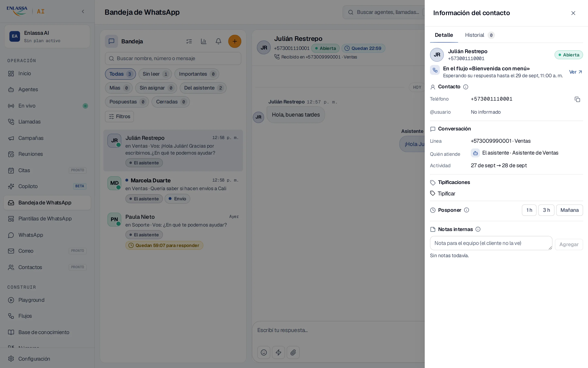Viewport: 588px width, 368px height.
Task: Open quick replies lightning icon
Action: (278, 352)
